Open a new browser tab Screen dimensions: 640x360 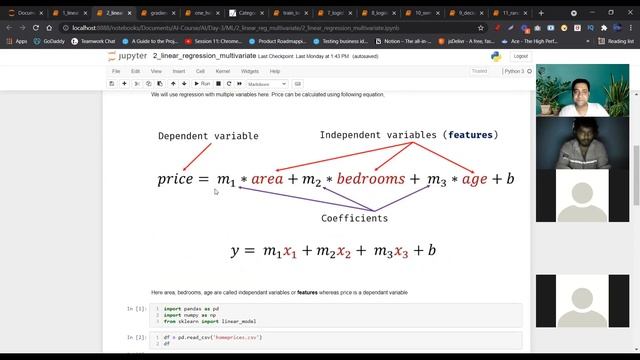coord(541,13)
